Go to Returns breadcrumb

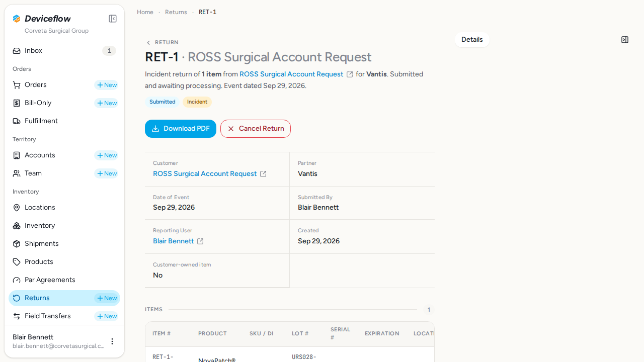[x=176, y=12]
